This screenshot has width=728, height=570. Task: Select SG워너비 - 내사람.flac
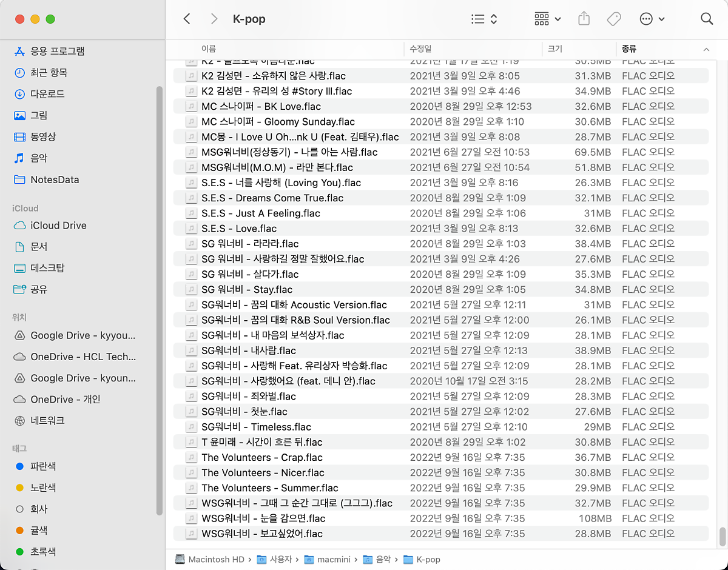click(x=440, y=350)
